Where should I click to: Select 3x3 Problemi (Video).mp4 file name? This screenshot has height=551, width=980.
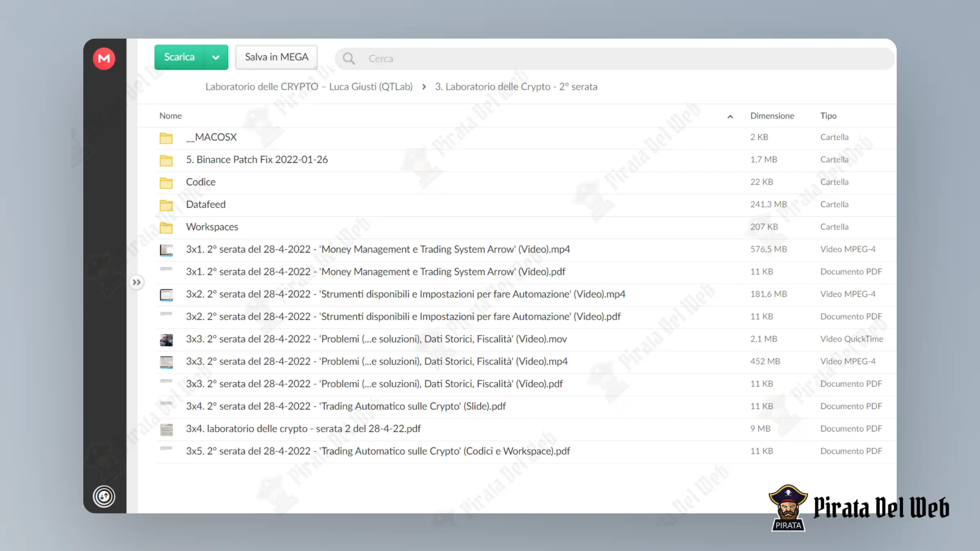pyautogui.click(x=377, y=362)
